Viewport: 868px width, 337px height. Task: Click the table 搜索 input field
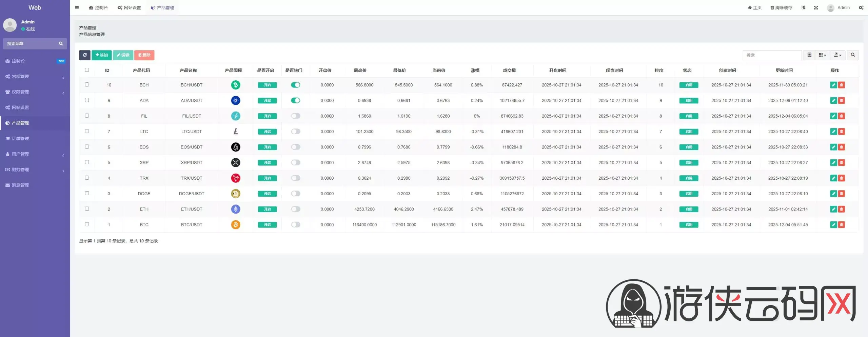pyautogui.click(x=772, y=55)
